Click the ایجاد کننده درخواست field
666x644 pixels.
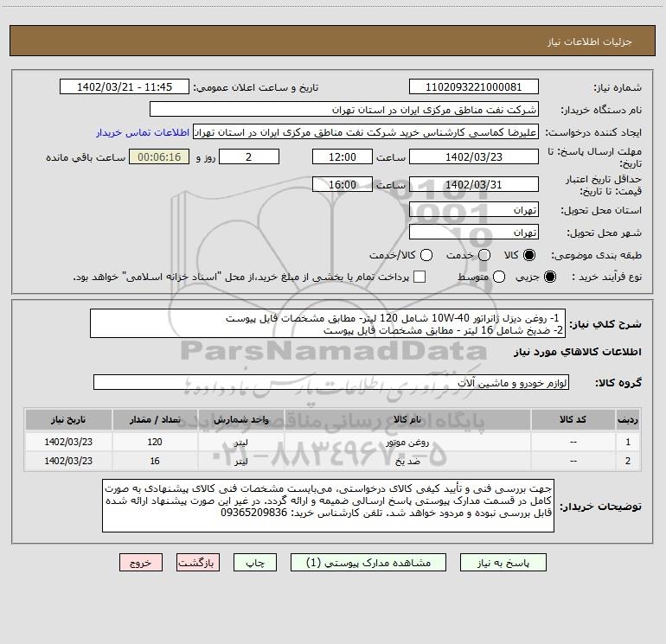[366, 132]
